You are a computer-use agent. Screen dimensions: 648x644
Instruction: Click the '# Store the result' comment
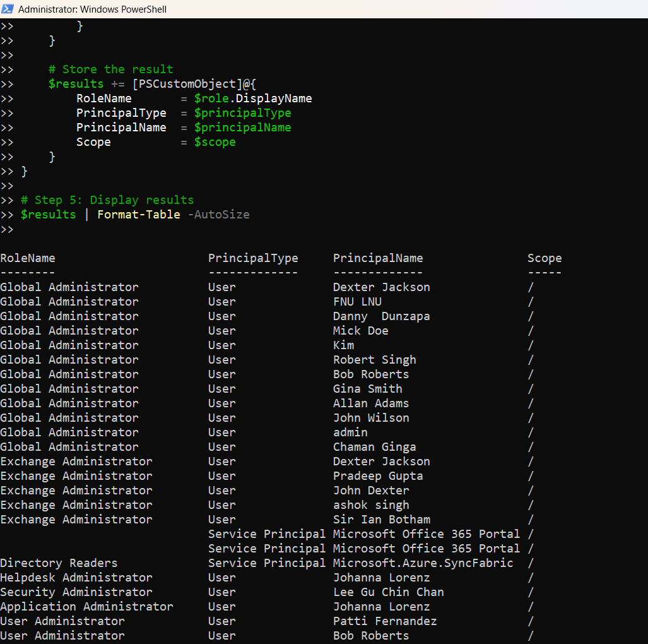[x=111, y=69]
